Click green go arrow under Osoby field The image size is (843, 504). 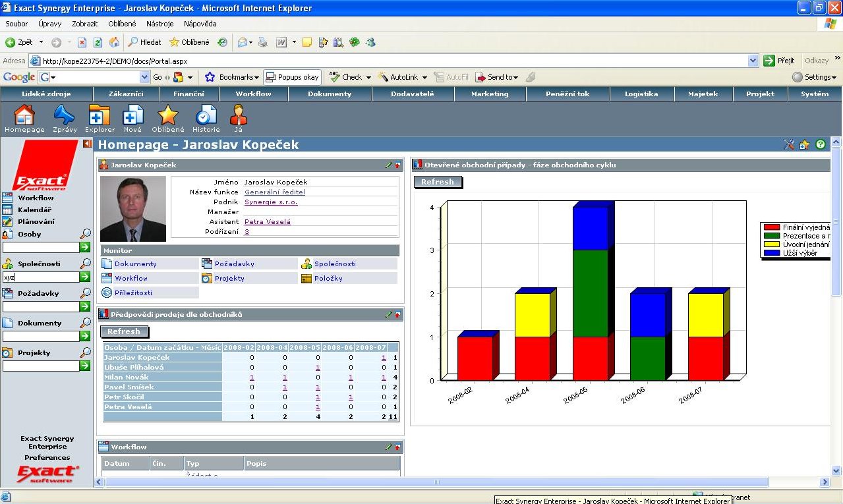pos(85,247)
